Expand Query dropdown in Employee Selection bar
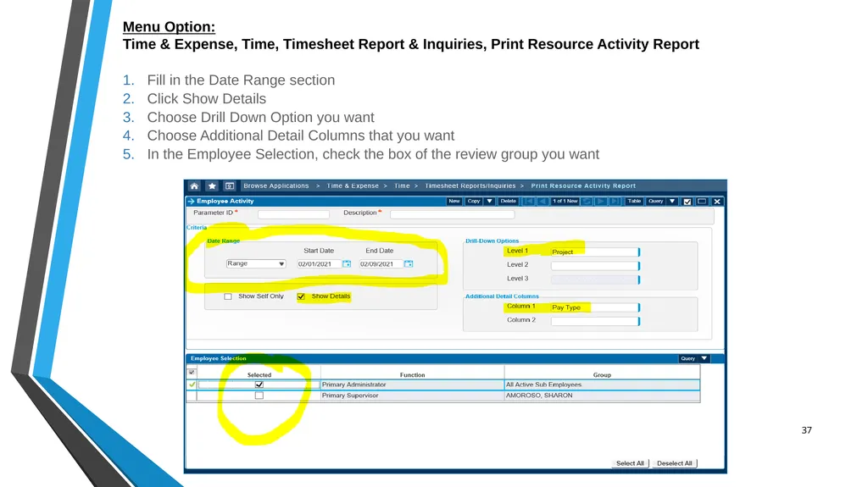This screenshot has height=487, width=868. click(704, 358)
